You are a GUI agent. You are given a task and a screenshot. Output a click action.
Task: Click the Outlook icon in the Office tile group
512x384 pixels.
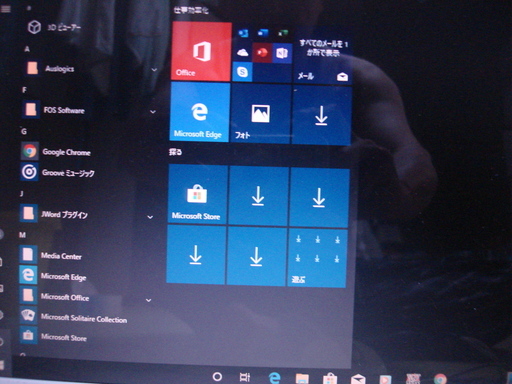coord(243,33)
